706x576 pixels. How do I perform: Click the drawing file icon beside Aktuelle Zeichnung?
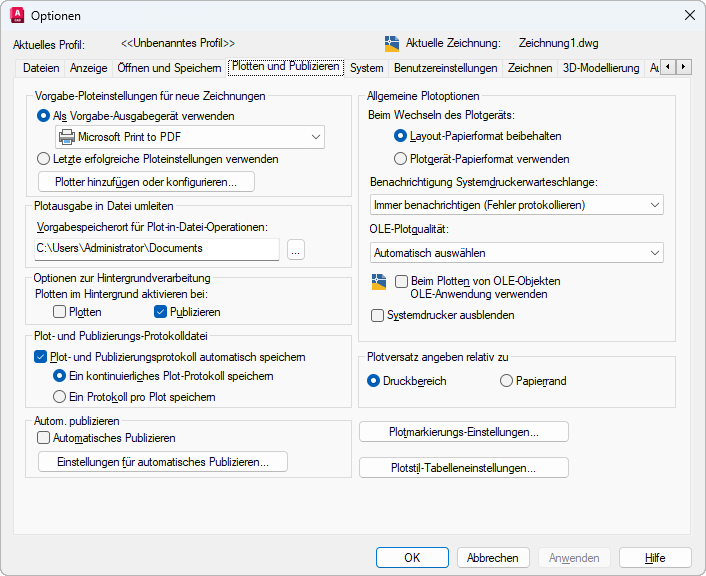[392, 44]
